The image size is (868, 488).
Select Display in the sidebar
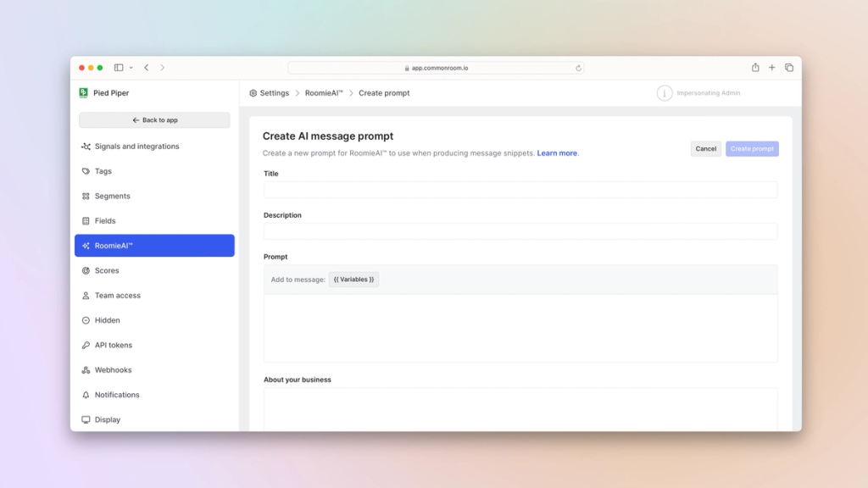(x=154, y=420)
